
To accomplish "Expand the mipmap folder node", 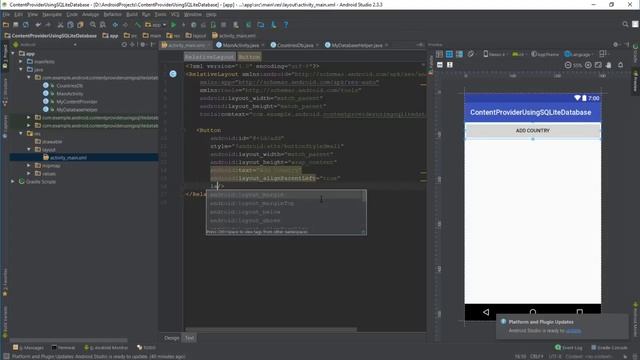I will pyautogui.click(x=29, y=165).
